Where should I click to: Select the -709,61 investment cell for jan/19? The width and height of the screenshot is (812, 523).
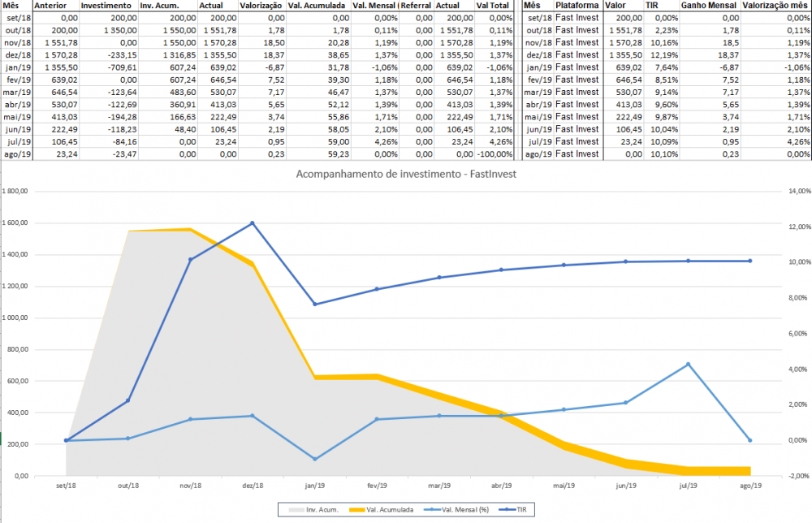[x=109, y=67]
